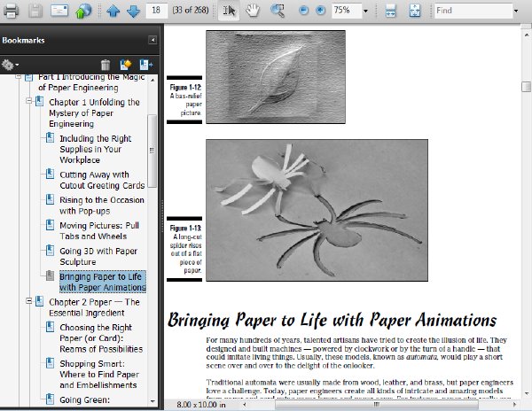Open bookmark Cutting Away with Cutout Greeting Cards
The height and width of the screenshot is (411, 532).
(102, 180)
